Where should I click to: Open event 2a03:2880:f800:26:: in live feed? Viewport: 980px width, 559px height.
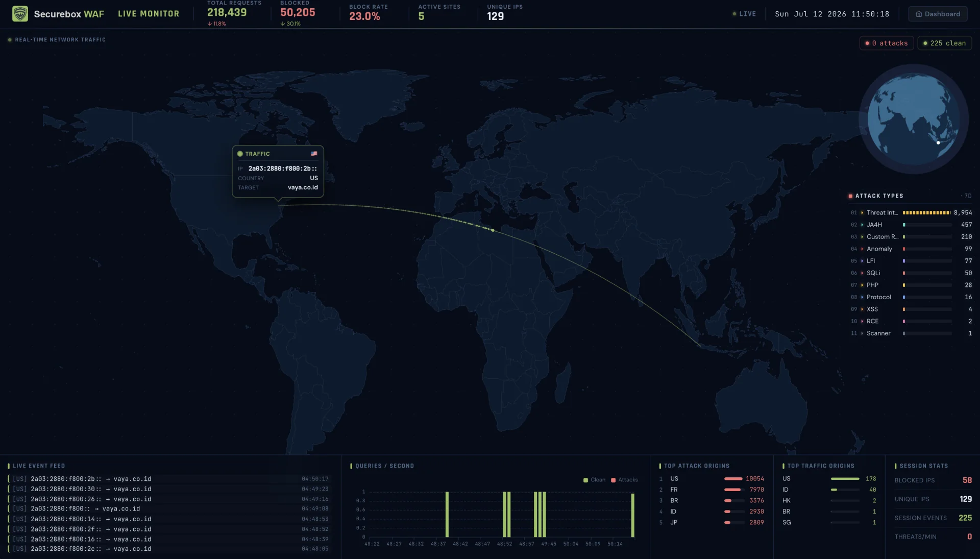click(x=168, y=499)
